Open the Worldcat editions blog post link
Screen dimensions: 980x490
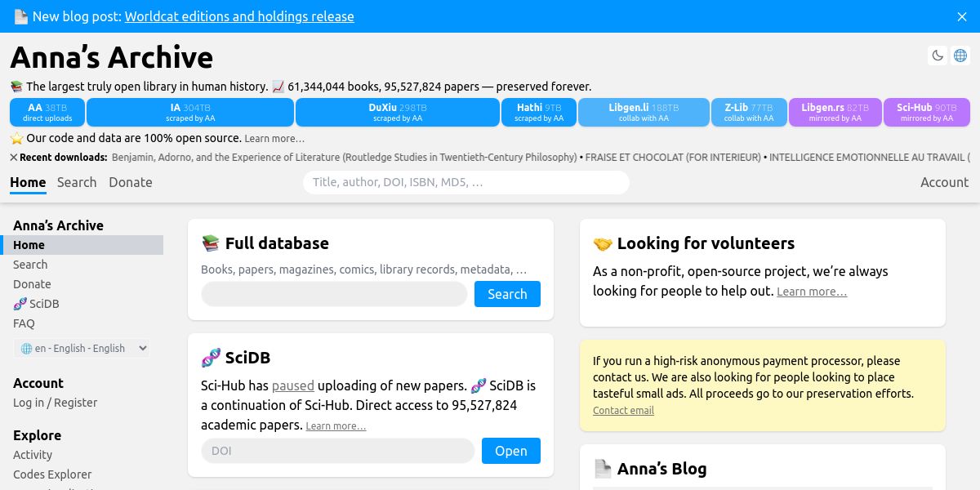coord(239,16)
